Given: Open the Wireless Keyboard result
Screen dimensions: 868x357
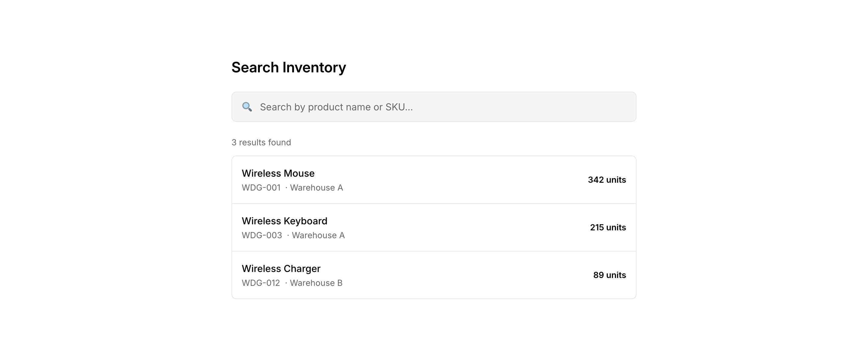Looking at the screenshot, I should 285,221.
